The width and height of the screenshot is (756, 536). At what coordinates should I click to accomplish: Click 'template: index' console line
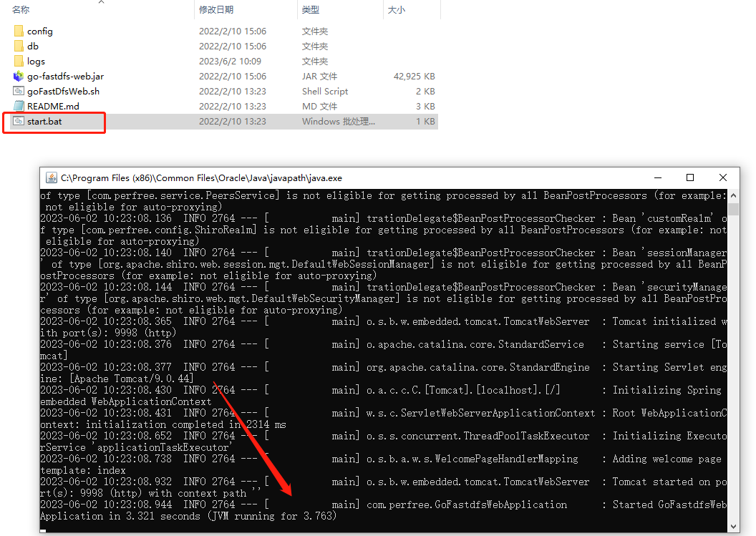(83, 470)
